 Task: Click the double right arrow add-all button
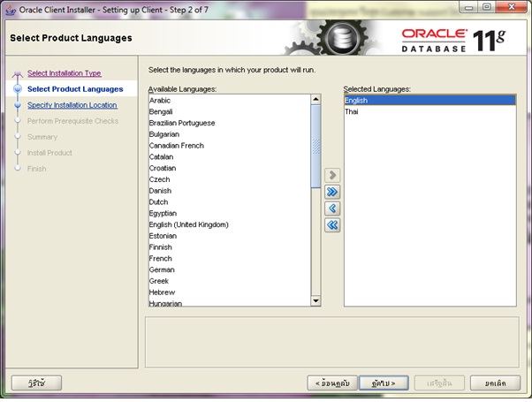click(332, 192)
